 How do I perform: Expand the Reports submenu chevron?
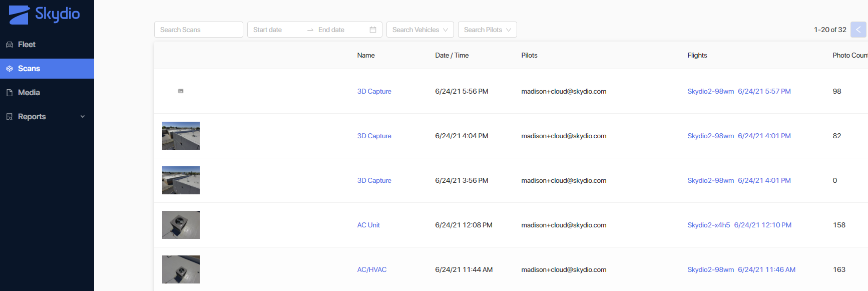click(x=83, y=117)
